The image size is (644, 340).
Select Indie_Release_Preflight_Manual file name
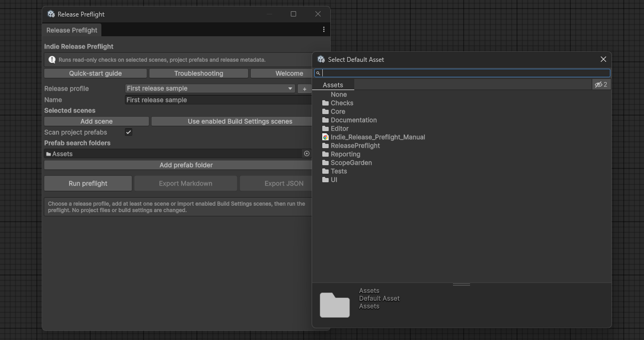tap(378, 137)
